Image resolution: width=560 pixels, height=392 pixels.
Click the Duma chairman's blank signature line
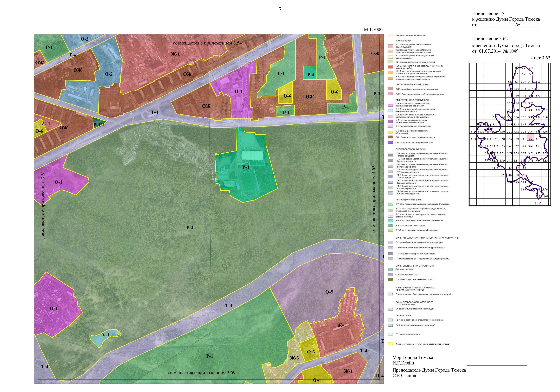click(x=500, y=378)
